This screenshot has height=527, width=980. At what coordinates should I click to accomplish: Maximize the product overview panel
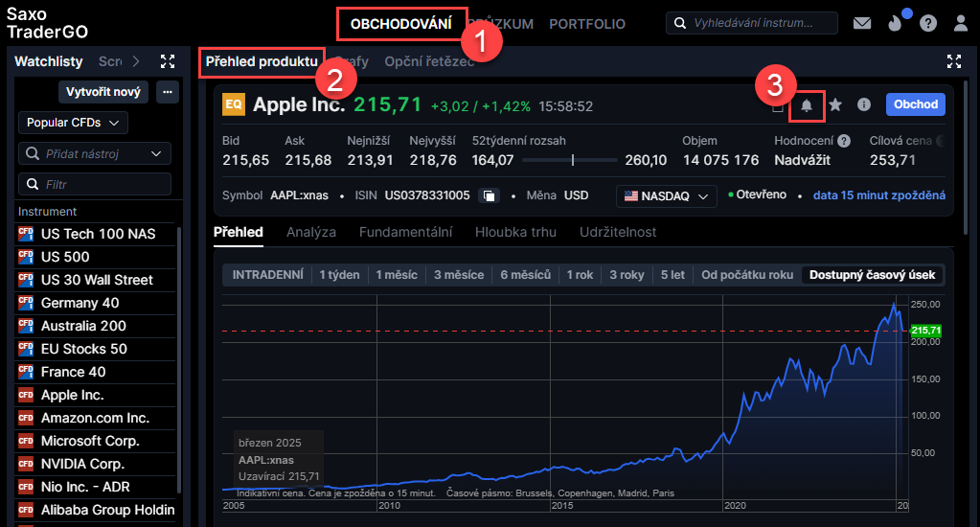[x=954, y=61]
